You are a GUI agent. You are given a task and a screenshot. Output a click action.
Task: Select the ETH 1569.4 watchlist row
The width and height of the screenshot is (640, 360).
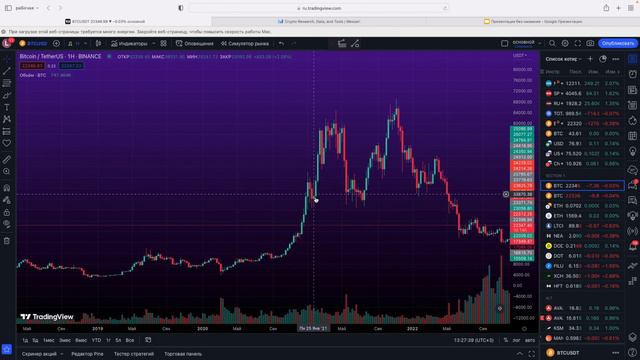coord(582,216)
